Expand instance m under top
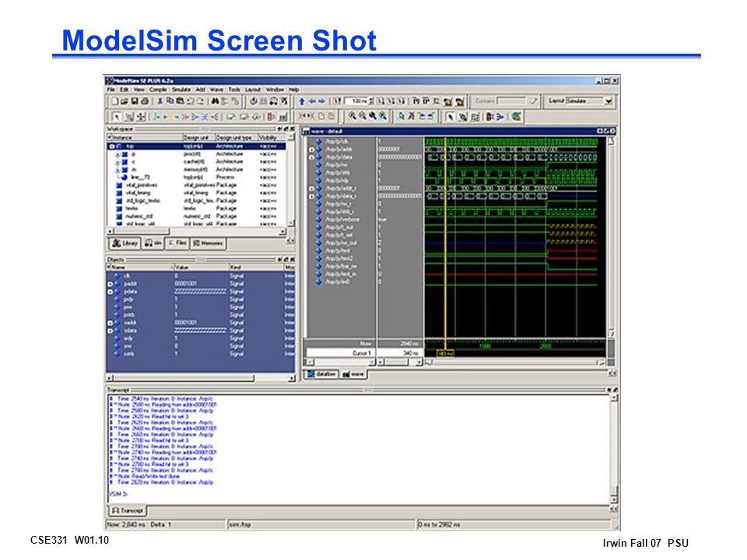This screenshot has width=747, height=560. pyautogui.click(x=117, y=170)
